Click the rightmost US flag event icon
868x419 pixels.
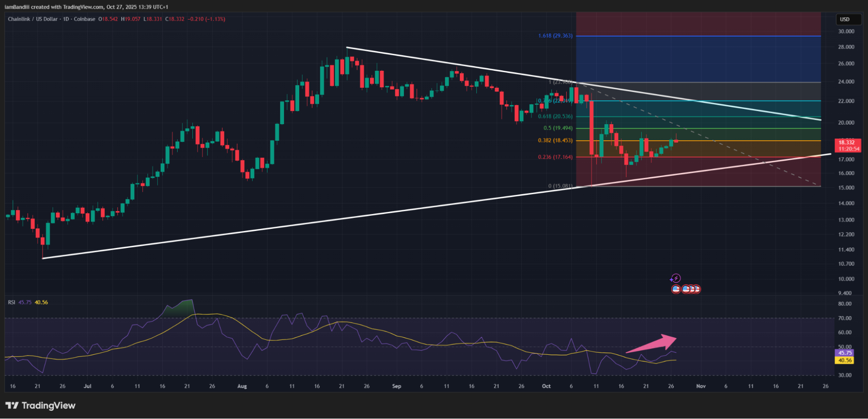696,289
